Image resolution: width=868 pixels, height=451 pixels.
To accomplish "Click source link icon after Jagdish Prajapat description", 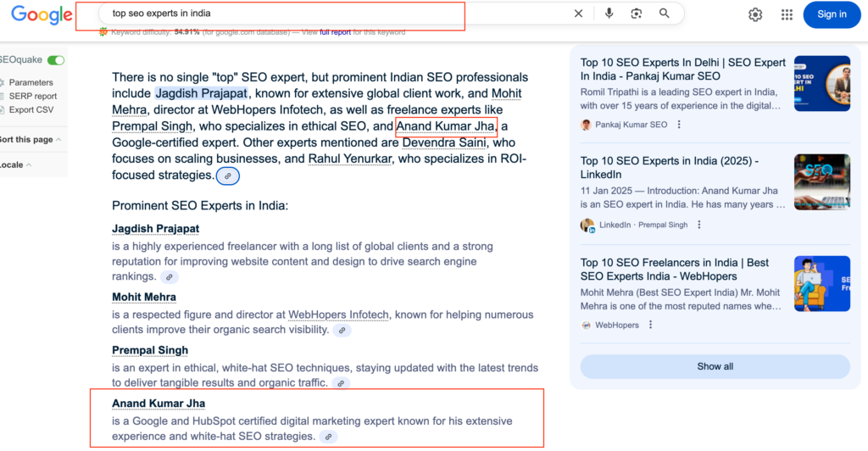I will (x=170, y=277).
